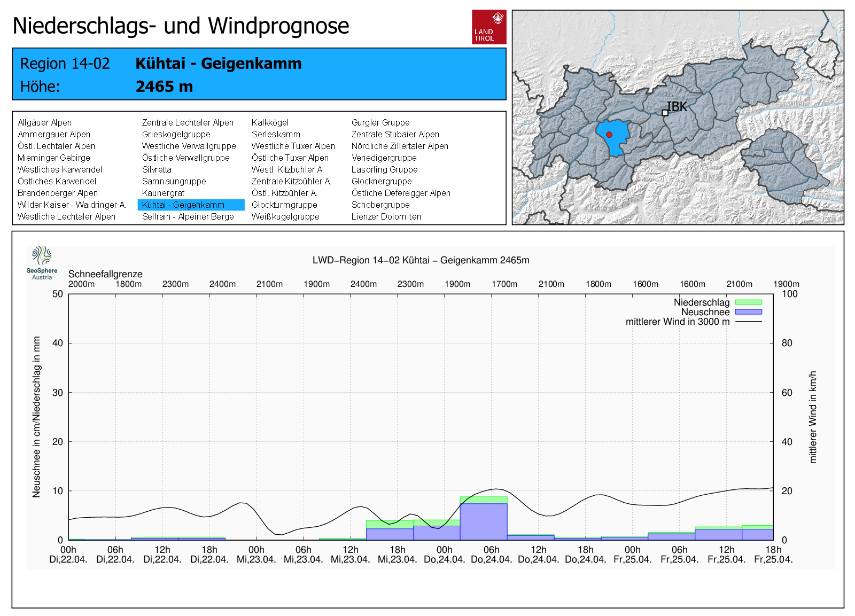The image size is (855, 616).
Task: Click the tallest Neuschnee bar at Do 06h
Action: point(483,521)
